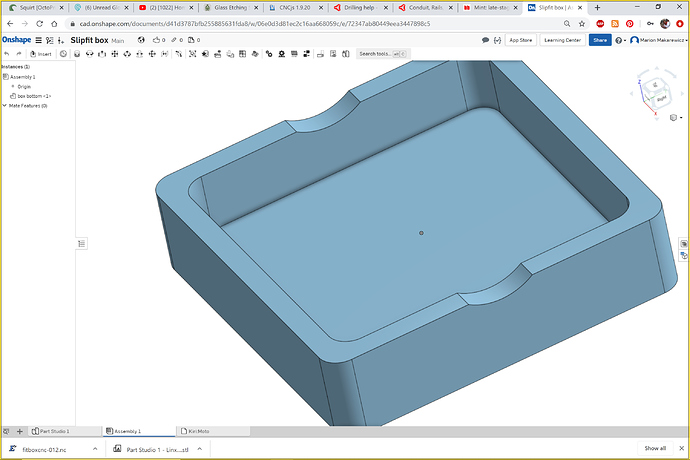Click the view cube Right face
The width and height of the screenshot is (690, 460).
tap(661, 98)
